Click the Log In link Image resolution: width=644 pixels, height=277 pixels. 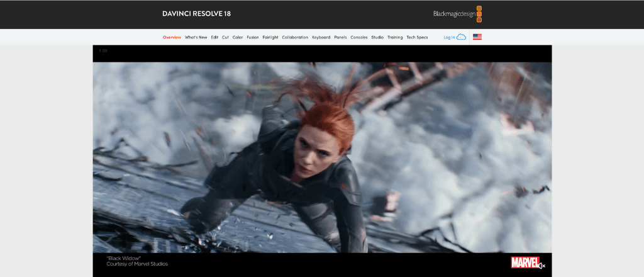coord(449,37)
